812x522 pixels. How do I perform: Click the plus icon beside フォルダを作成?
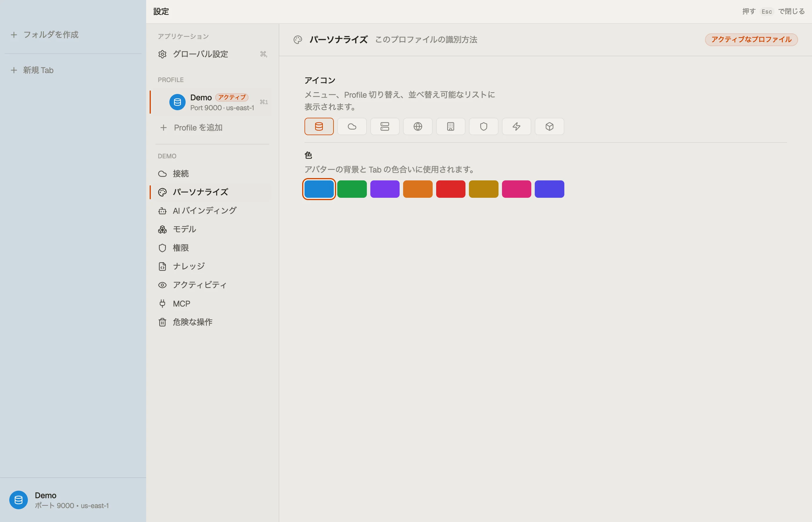point(14,35)
